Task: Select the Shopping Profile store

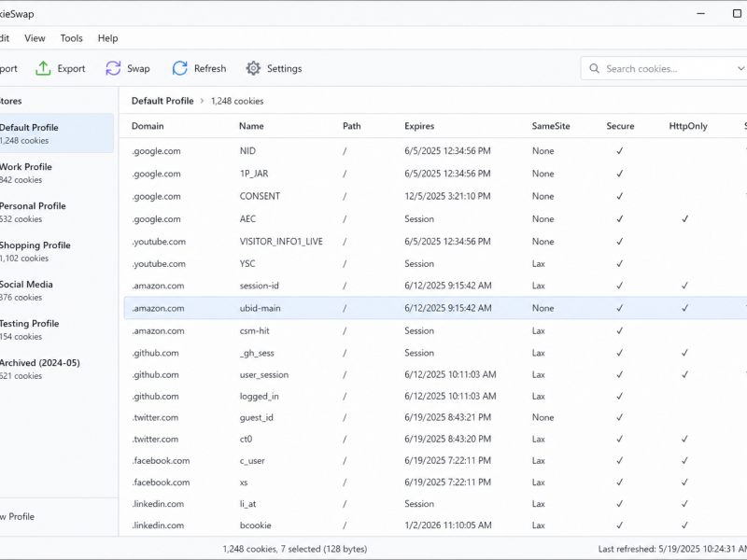Action: 56,251
